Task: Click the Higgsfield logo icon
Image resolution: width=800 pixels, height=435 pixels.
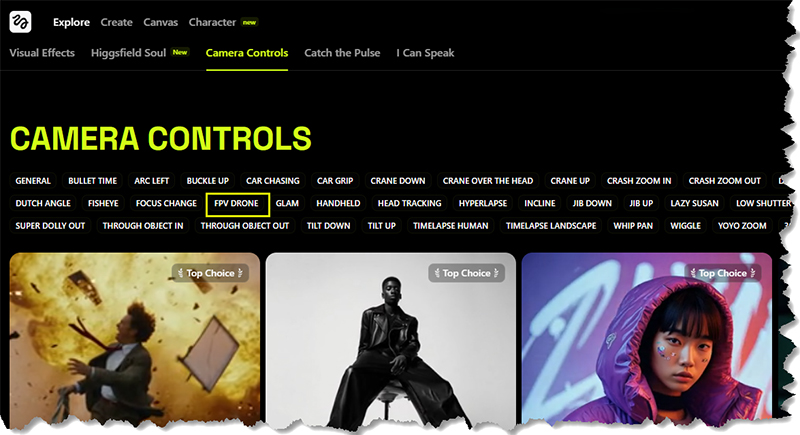Action: pyautogui.click(x=20, y=22)
